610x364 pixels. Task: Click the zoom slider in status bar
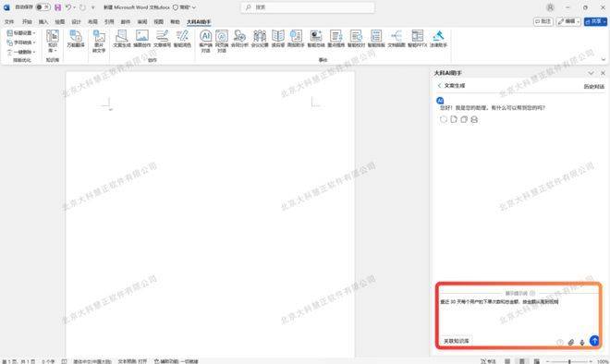tap(569, 361)
